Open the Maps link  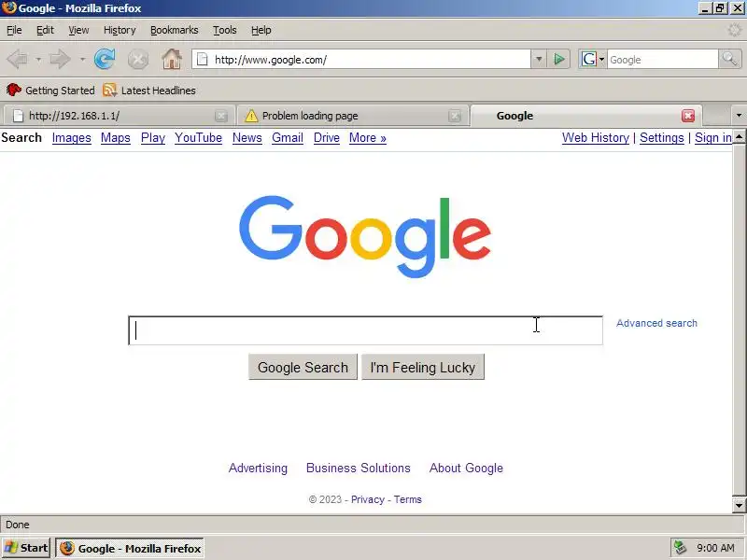point(116,137)
